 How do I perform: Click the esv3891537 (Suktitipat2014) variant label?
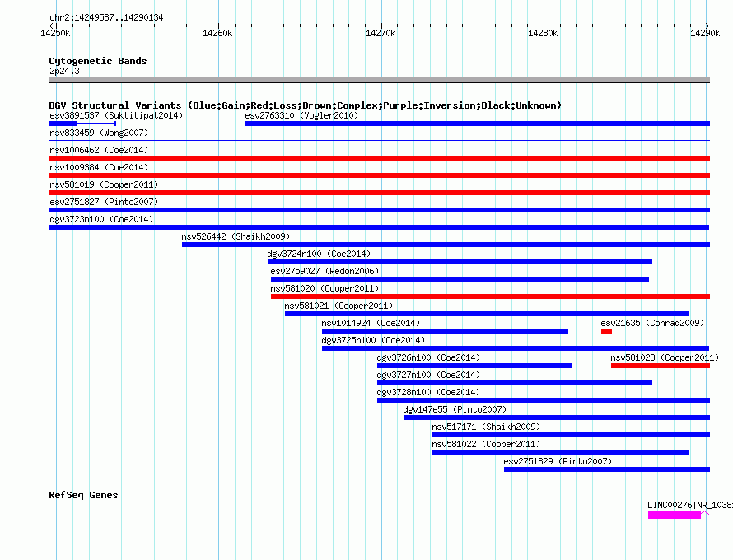coord(116,115)
